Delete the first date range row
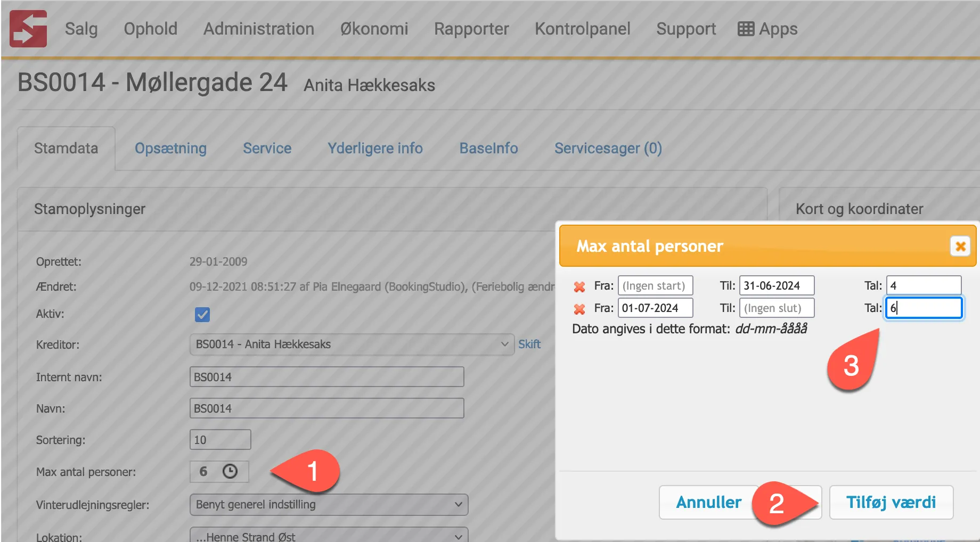The height and width of the screenshot is (542, 980). coord(579,286)
